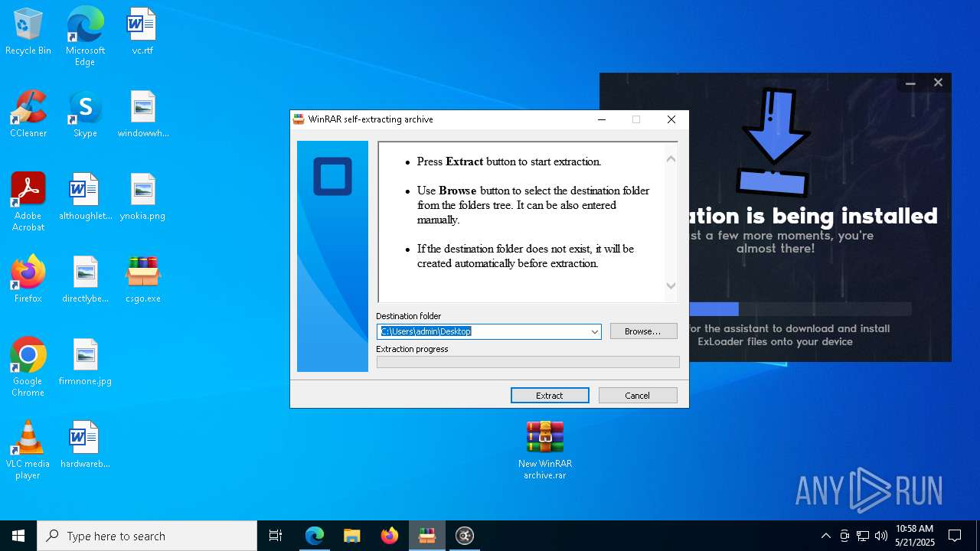Image resolution: width=980 pixels, height=551 pixels.
Task: Click the 'Press Extract button' instruction text
Action: tap(509, 161)
